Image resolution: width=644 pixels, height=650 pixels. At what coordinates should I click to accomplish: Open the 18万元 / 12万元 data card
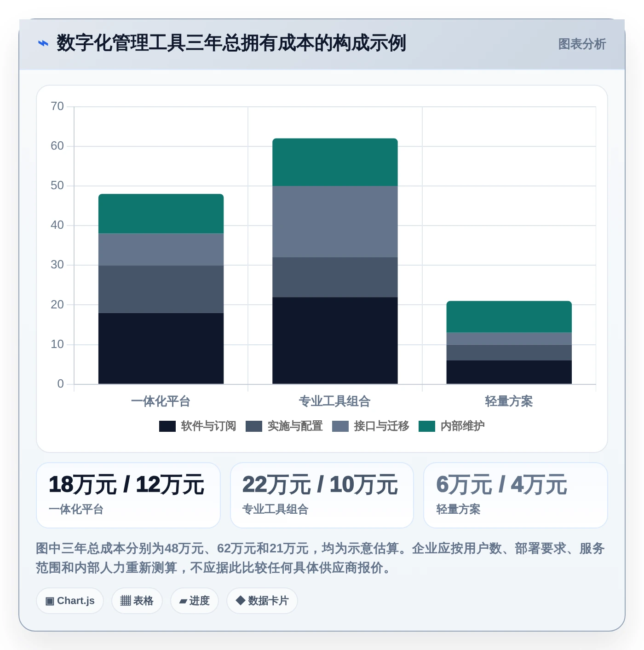(x=128, y=495)
